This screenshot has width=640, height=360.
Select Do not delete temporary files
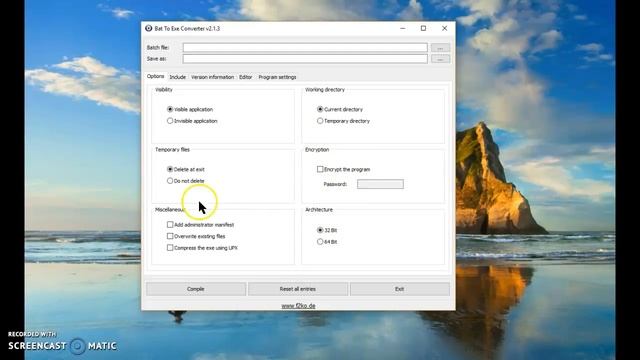[170, 181]
